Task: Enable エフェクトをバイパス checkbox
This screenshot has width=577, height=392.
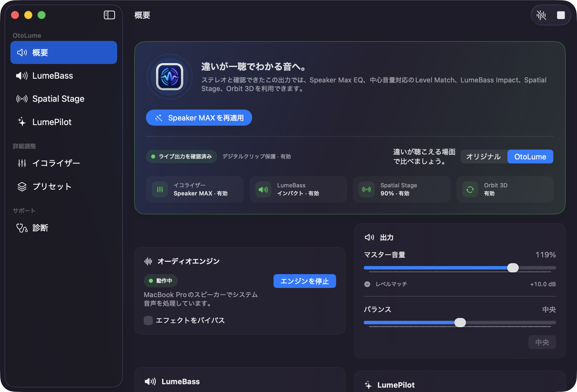Action: pos(148,321)
